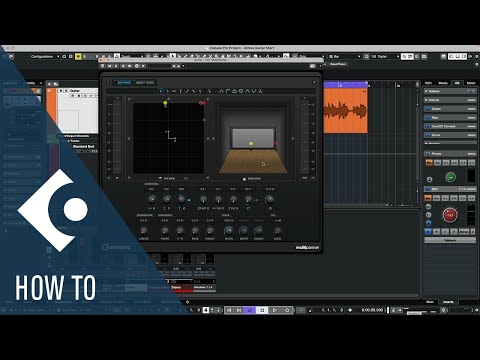Click the magnifier quantize icon in toolbar
Viewport: 480px width, 360px height.
click(x=366, y=57)
